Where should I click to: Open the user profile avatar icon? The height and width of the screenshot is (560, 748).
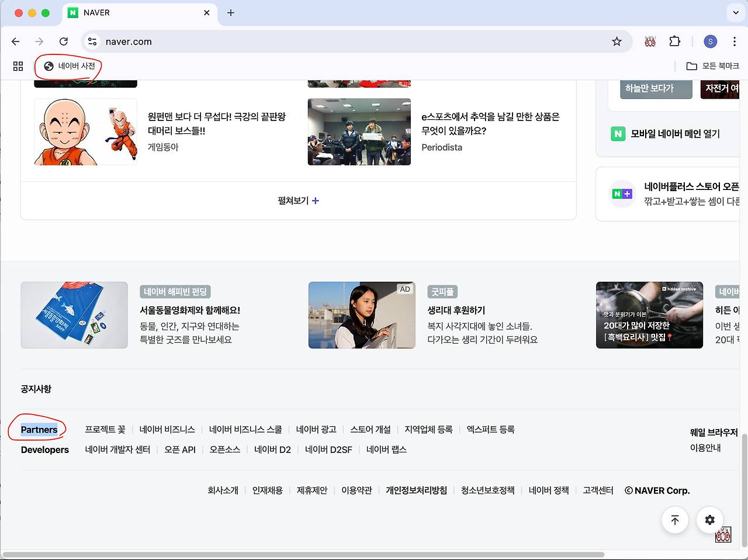point(710,42)
